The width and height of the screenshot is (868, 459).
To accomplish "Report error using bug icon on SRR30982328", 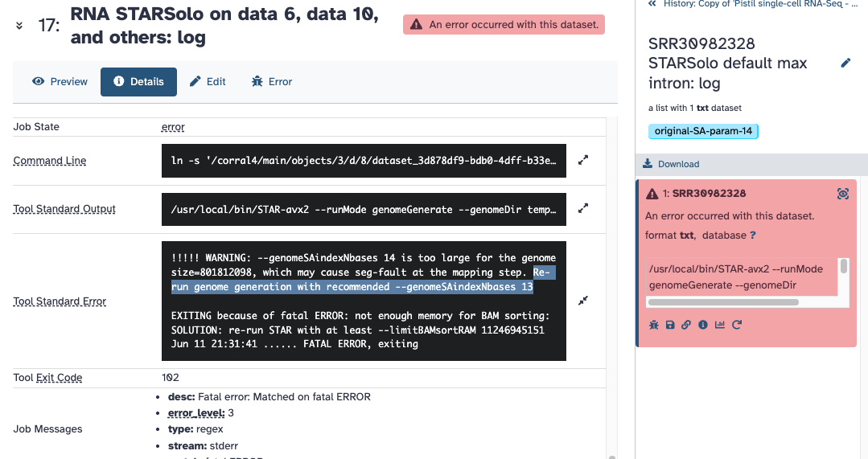I will click(654, 325).
